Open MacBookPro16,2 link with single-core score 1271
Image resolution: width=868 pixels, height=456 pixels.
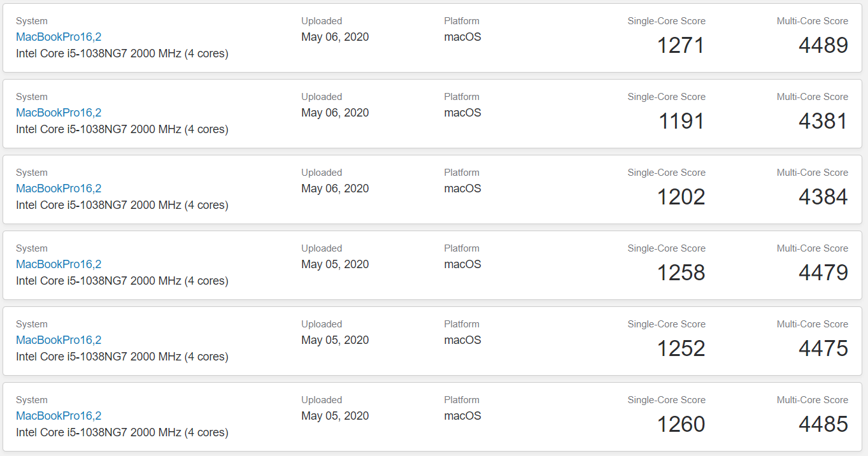click(59, 37)
